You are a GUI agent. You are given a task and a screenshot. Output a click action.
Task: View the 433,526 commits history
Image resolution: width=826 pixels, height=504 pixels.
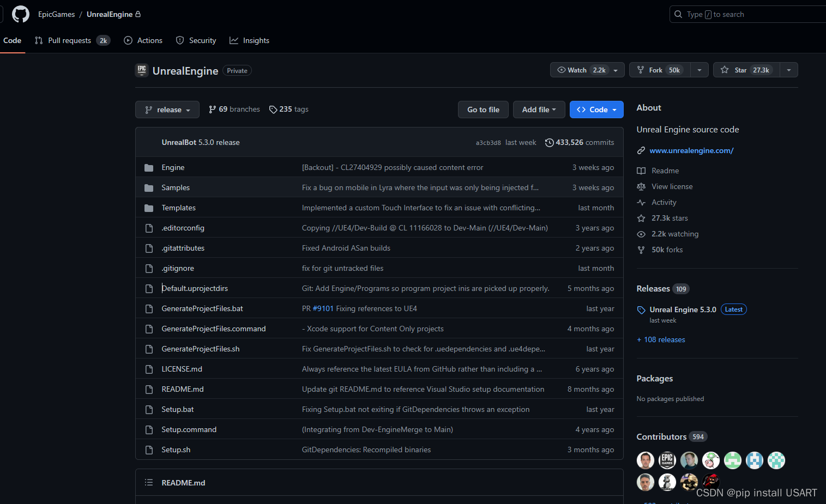tap(580, 143)
